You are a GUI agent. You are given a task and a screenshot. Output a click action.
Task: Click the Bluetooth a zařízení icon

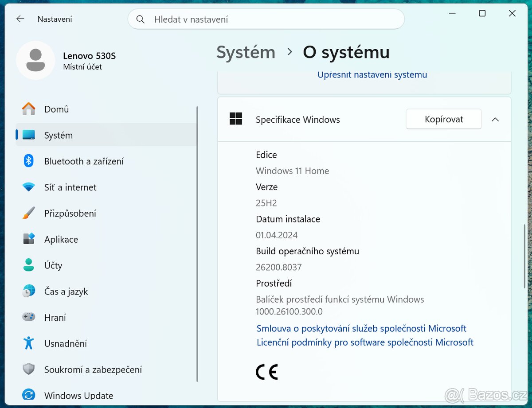coord(28,161)
